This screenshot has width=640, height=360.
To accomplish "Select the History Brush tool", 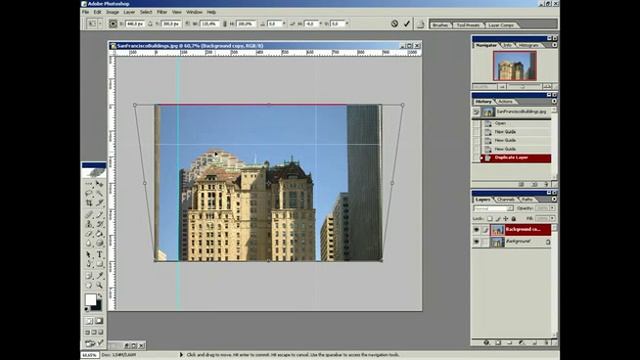I will coord(99,224).
